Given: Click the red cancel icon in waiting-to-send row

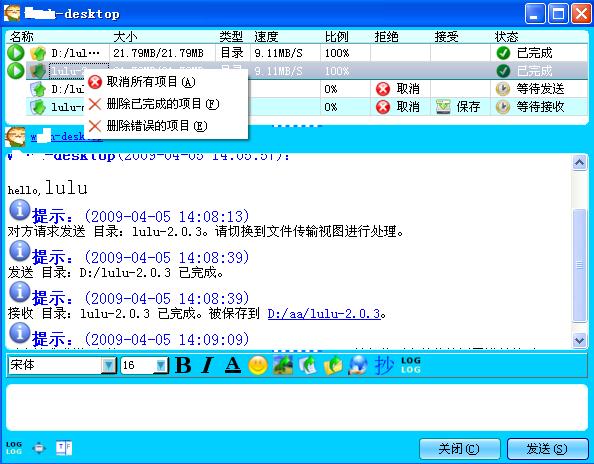Looking at the screenshot, I should point(383,89).
